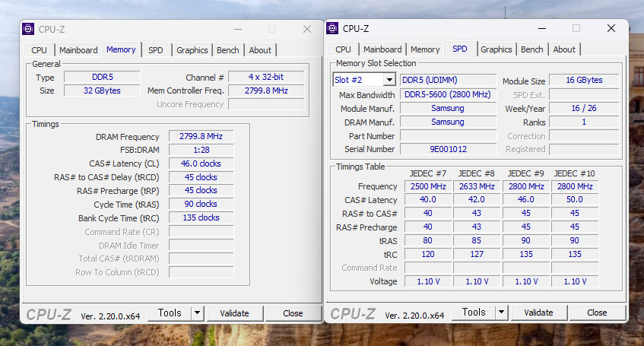
Task: Open the Bench tab in left window
Action: 228,50
